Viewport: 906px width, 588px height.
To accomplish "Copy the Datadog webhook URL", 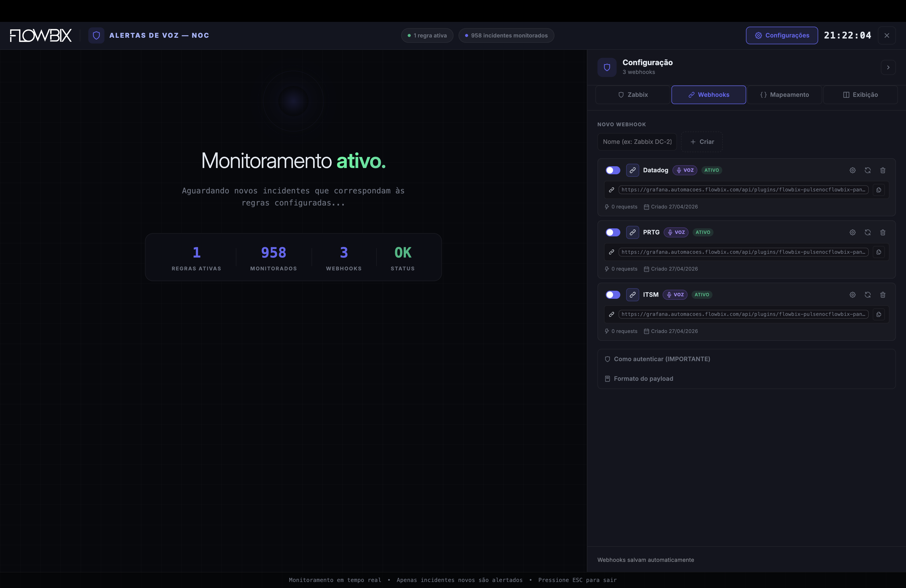I will [x=879, y=190].
